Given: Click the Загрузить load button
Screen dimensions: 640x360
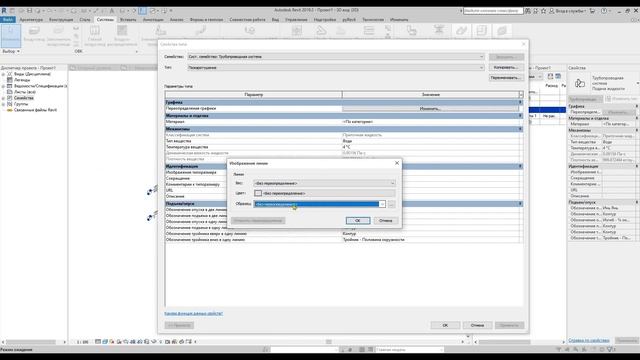Looking at the screenshot, I should (506, 57).
